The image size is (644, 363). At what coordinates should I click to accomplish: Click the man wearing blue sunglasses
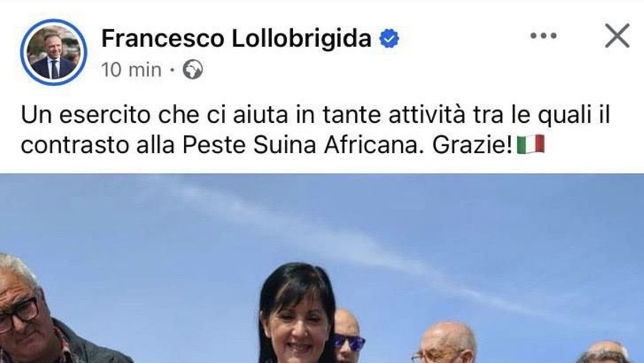(348, 336)
